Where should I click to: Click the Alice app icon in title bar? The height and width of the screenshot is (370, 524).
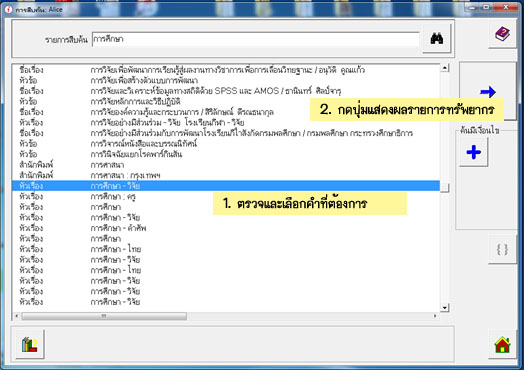9,10
